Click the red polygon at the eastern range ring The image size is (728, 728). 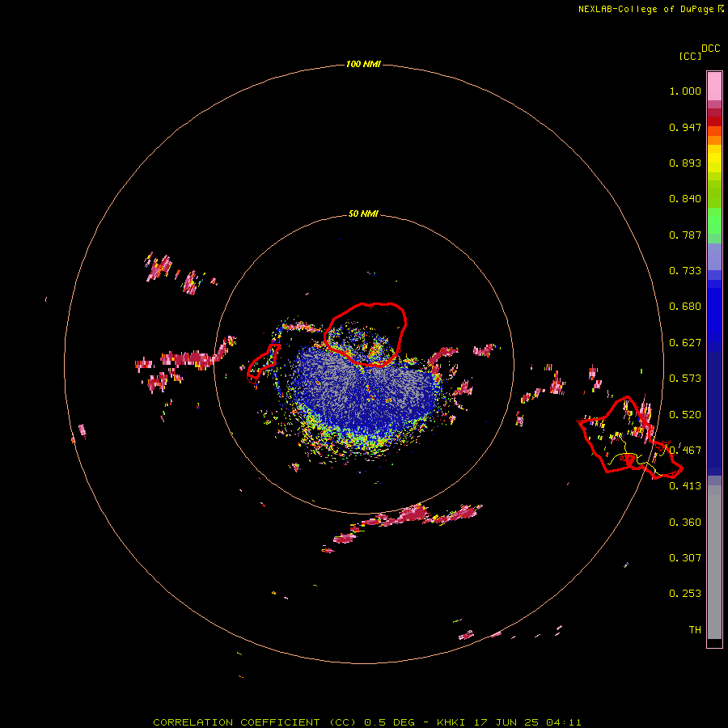630,438
